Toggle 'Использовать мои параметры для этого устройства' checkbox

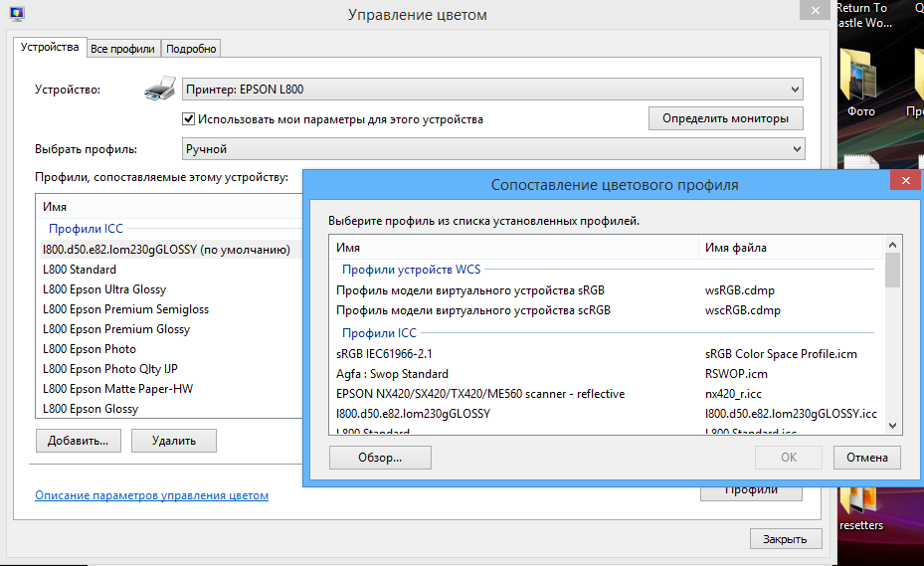pyautogui.click(x=188, y=119)
